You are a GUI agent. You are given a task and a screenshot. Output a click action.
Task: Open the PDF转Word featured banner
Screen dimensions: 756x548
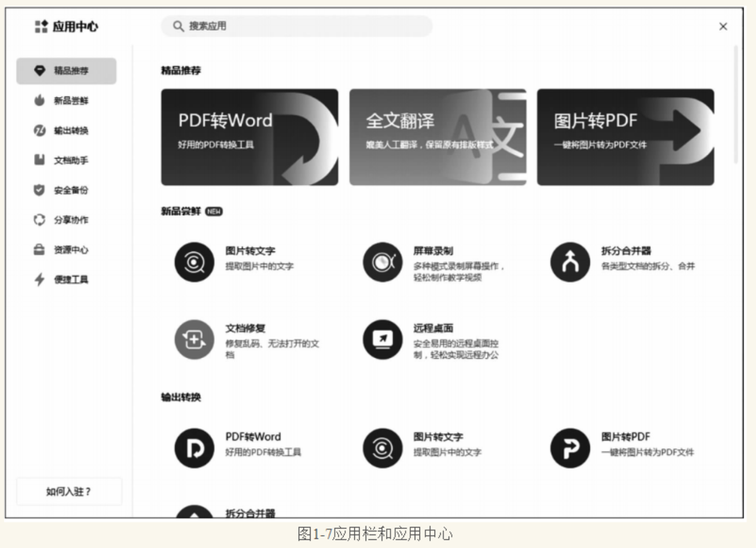[250, 137]
